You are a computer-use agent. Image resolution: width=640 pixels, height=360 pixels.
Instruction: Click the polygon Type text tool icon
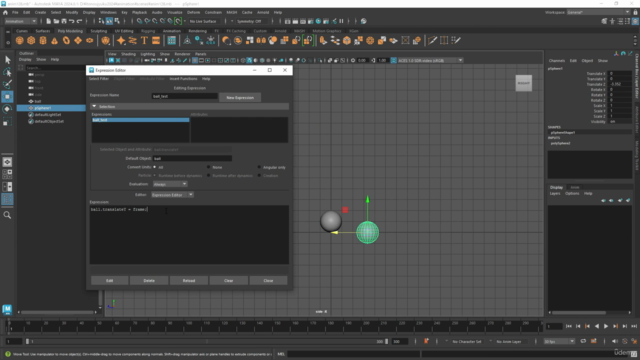pos(144,40)
